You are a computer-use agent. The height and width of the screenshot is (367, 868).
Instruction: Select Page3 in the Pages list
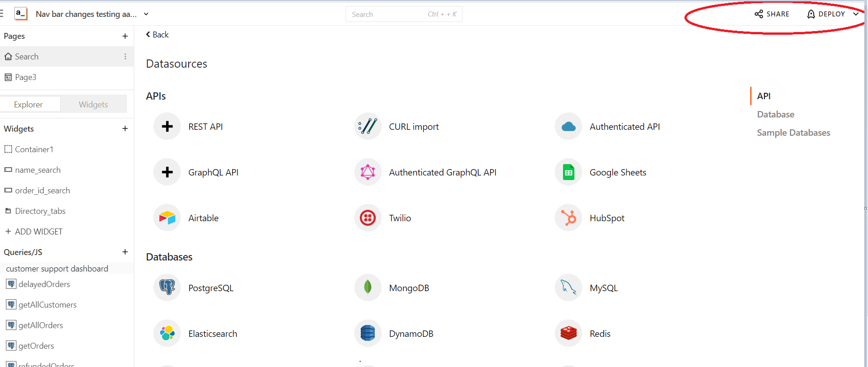(67, 77)
